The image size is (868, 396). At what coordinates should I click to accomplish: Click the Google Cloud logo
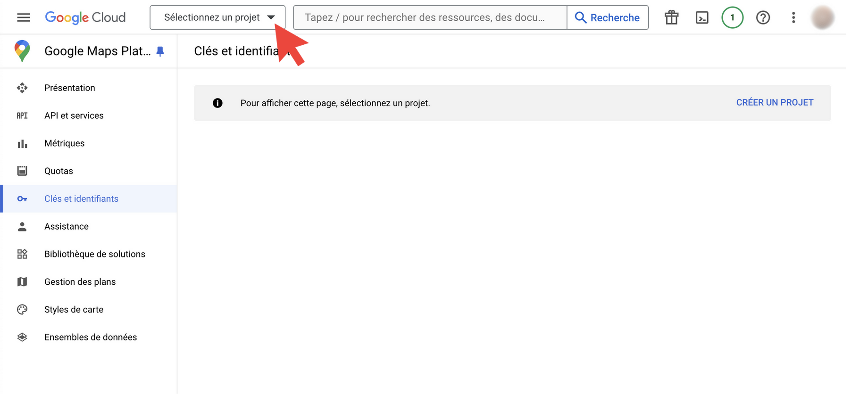pos(85,17)
